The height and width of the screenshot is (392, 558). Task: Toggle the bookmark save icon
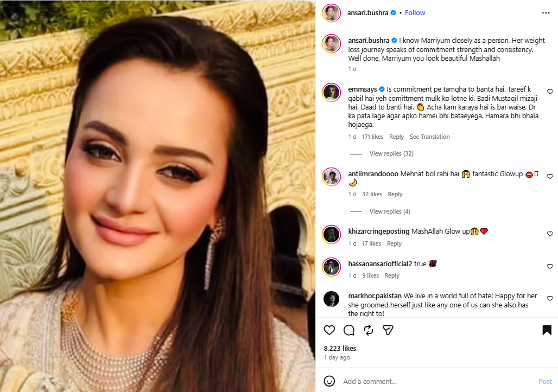547,330
